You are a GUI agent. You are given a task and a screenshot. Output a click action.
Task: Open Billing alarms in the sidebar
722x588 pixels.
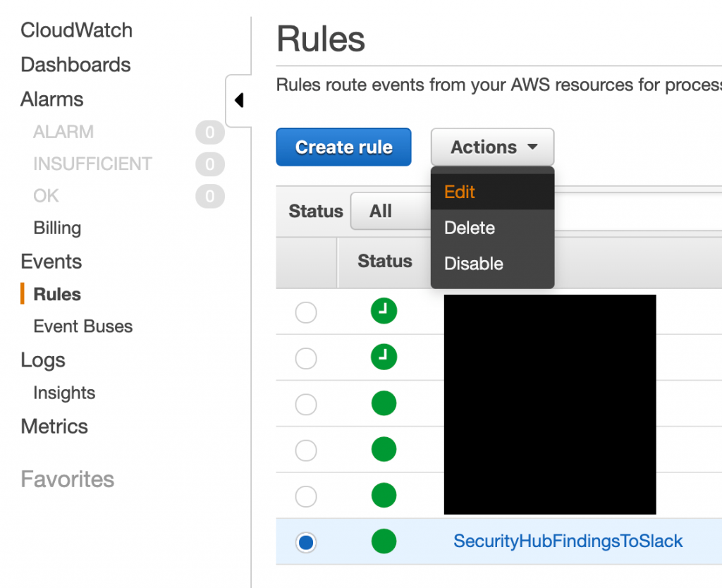58,228
